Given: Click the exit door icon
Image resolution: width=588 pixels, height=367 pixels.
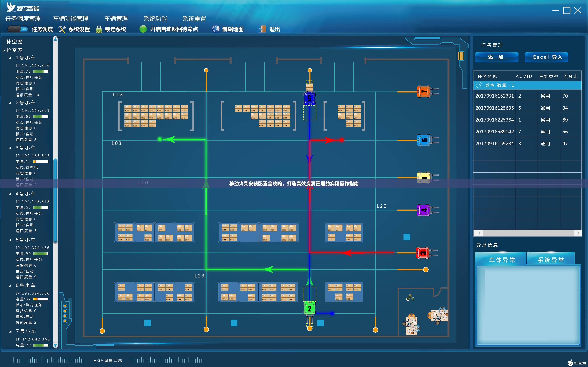Looking at the screenshot, I should click(x=262, y=29).
